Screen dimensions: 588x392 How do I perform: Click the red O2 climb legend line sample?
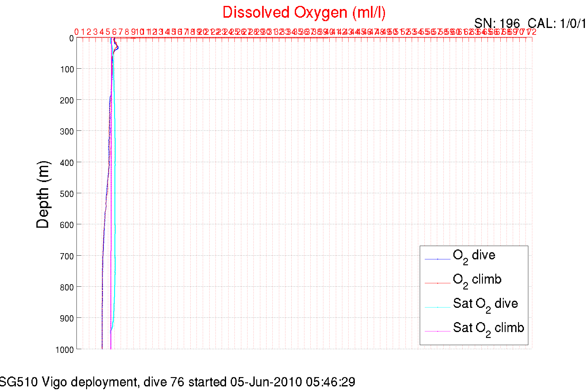(x=438, y=283)
